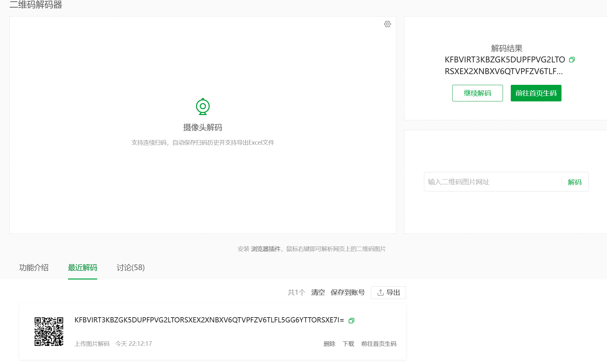
Task: Click 解码 next to the URL field
Action: [574, 182]
